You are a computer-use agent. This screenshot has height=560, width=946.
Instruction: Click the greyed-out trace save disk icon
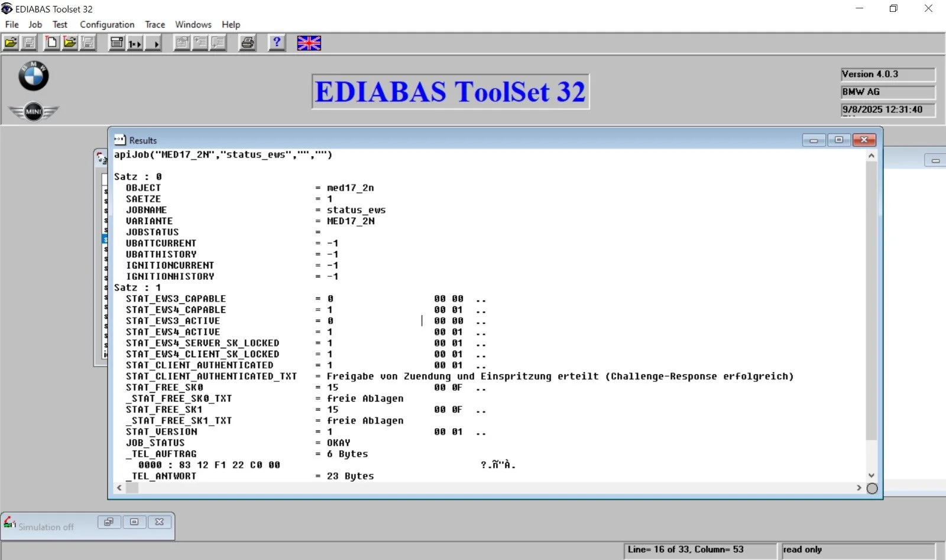click(x=88, y=43)
